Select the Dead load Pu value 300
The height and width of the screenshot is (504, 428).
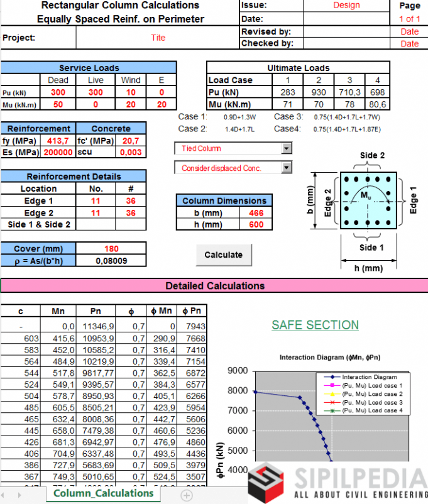click(x=58, y=92)
